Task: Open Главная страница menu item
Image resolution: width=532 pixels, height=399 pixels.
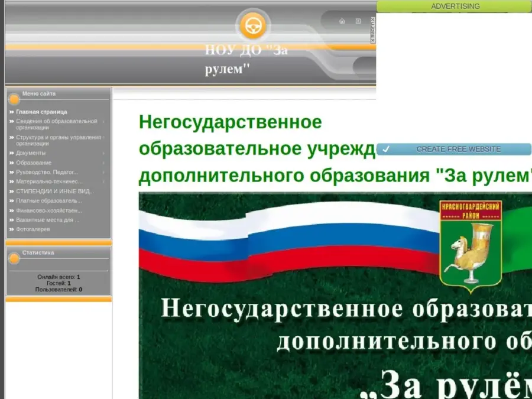Action: [41, 112]
